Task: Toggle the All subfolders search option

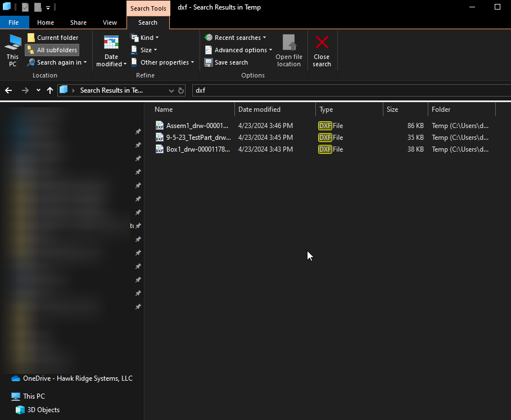Action: 52,50
